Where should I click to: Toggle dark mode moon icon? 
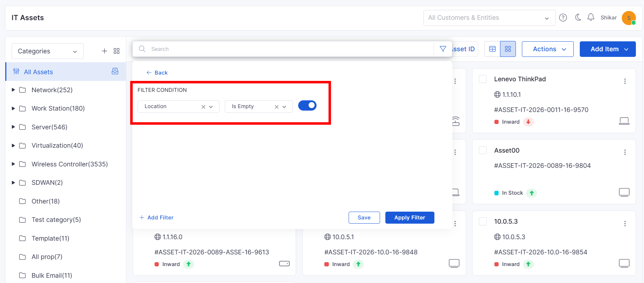(x=578, y=17)
